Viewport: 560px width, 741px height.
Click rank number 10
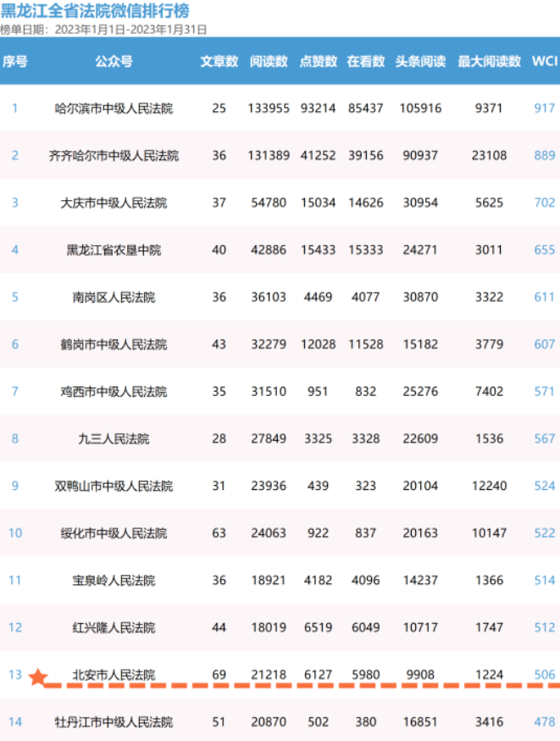[x=15, y=533]
